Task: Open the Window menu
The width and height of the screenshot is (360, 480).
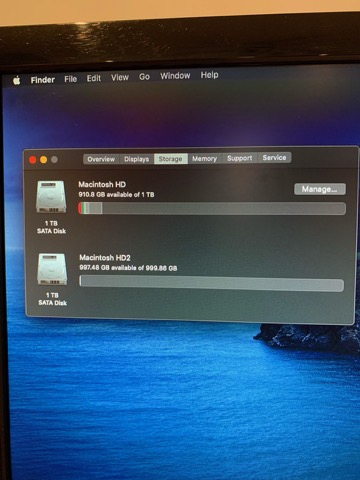Action: tap(175, 76)
